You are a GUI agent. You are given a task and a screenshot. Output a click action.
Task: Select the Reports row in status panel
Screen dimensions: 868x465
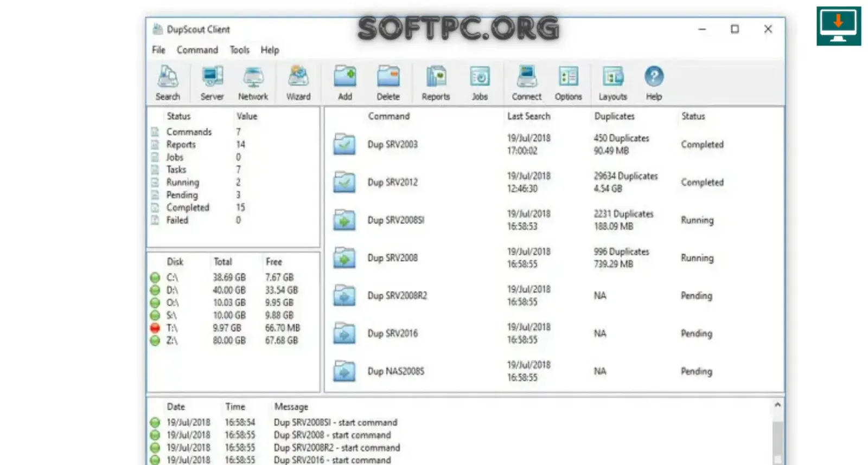(233, 145)
